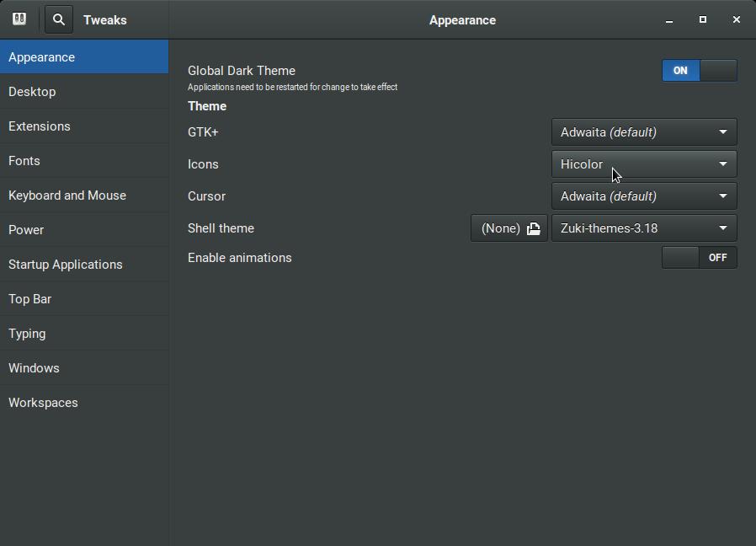The width and height of the screenshot is (756, 546).
Task: Maximize the Tweaks window
Action: pyautogui.click(x=703, y=20)
